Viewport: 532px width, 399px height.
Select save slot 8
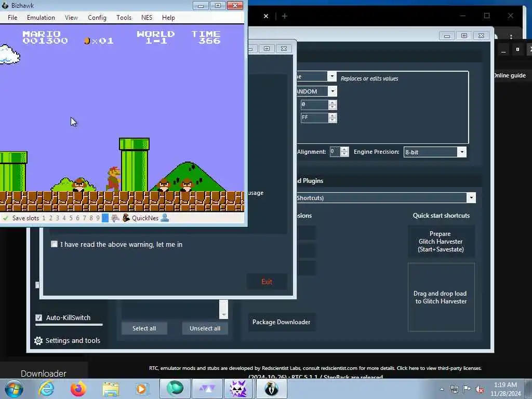(91, 218)
